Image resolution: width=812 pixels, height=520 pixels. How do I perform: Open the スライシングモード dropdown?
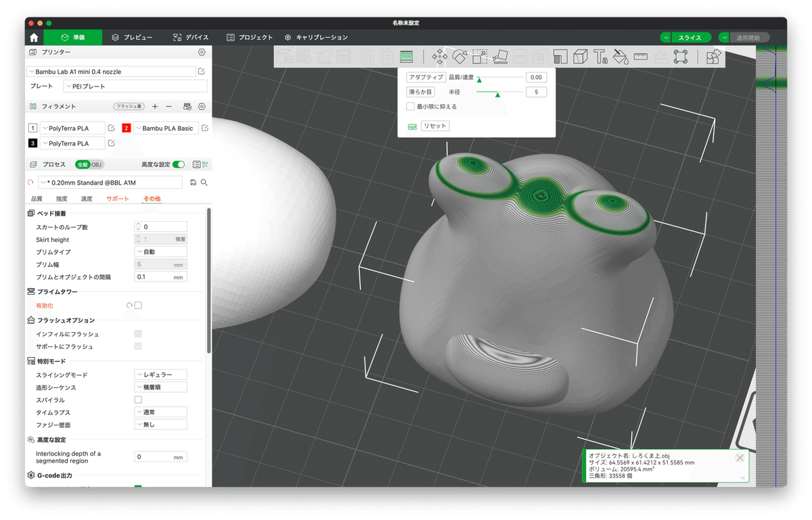coord(160,375)
